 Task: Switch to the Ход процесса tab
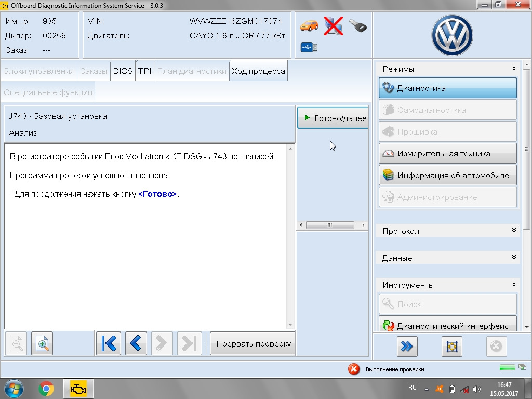(259, 71)
